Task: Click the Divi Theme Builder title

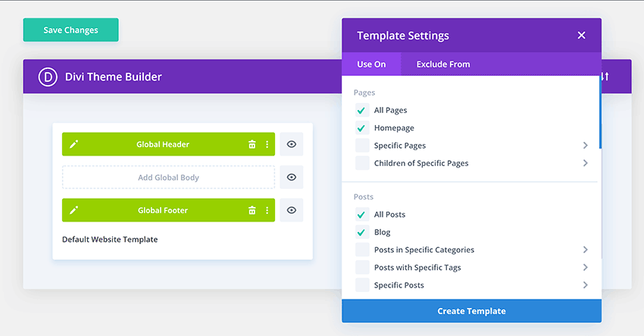Action: click(114, 77)
